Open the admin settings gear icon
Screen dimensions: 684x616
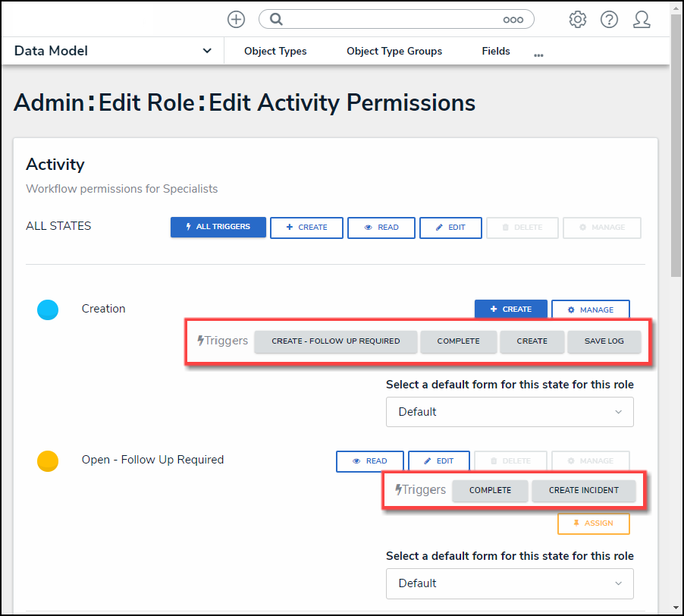[578, 20]
